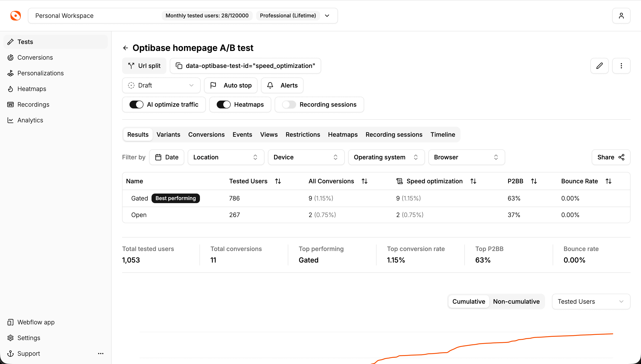The image size is (641, 364).
Task: Click the Support ellipsis menu icon
Action: click(x=101, y=353)
